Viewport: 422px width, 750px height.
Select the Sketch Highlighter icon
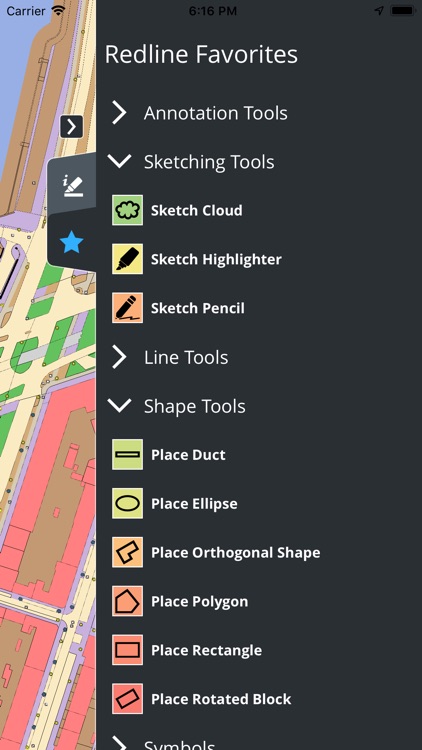(x=127, y=259)
